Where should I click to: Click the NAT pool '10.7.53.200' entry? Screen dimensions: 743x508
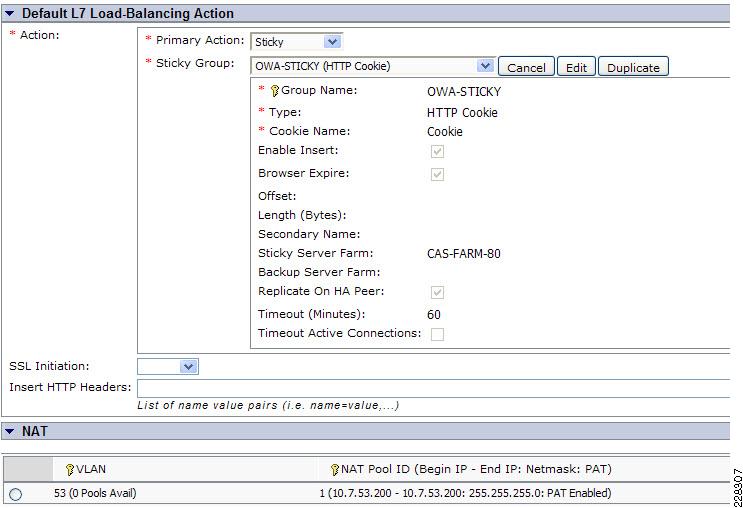465,493
